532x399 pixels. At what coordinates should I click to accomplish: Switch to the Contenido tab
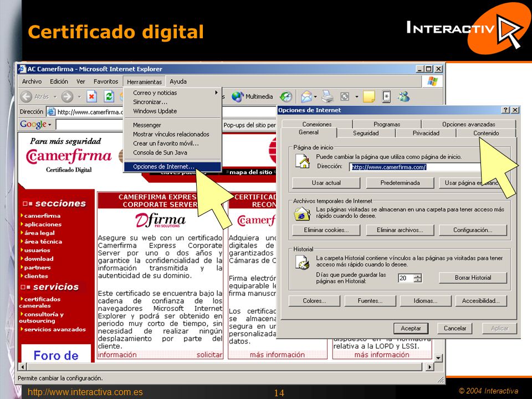pos(486,134)
